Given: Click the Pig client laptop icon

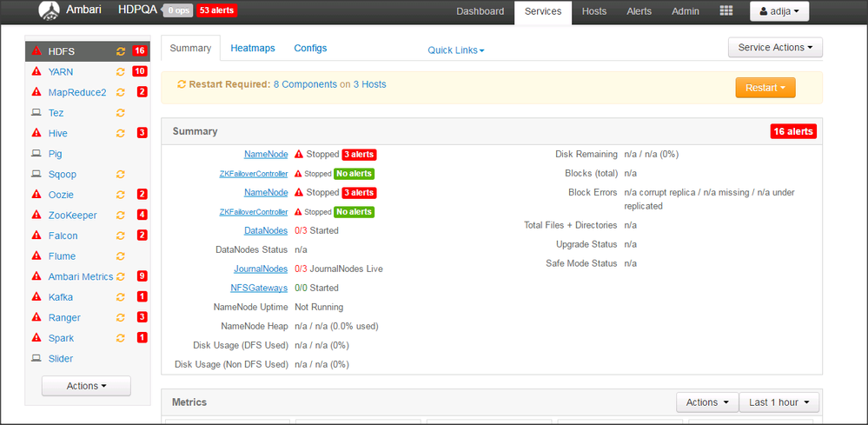Looking at the screenshot, I should [x=36, y=153].
